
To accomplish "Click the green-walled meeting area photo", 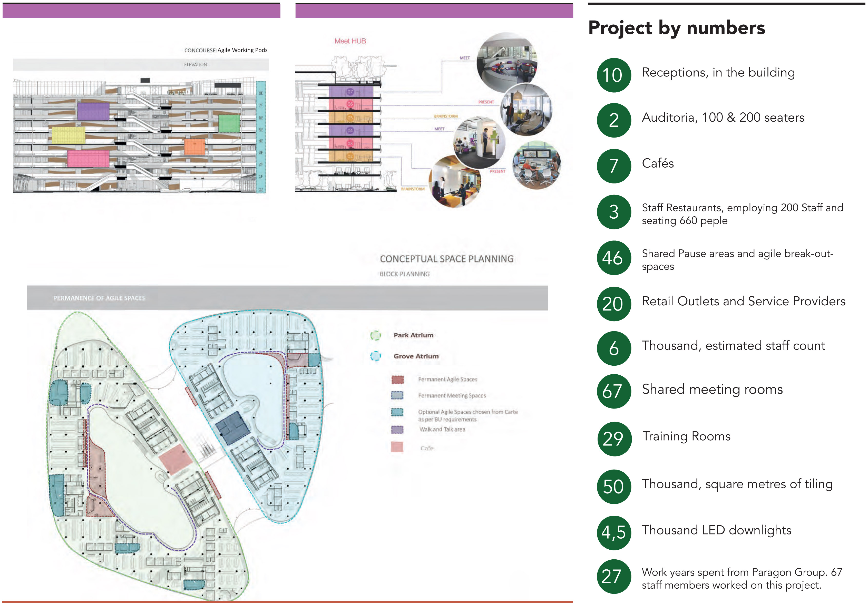I will tap(479, 142).
